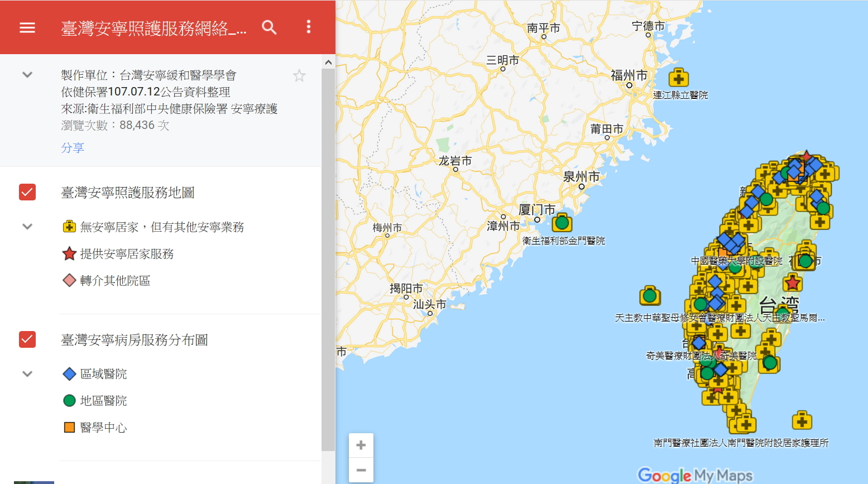868x484 pixels.
Task: Click the 南平市 city label
Action: pos(543,28)
